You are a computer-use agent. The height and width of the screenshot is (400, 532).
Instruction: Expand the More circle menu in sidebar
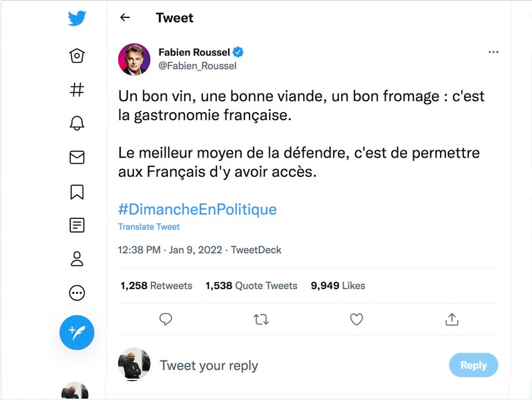tap(77, 292)
